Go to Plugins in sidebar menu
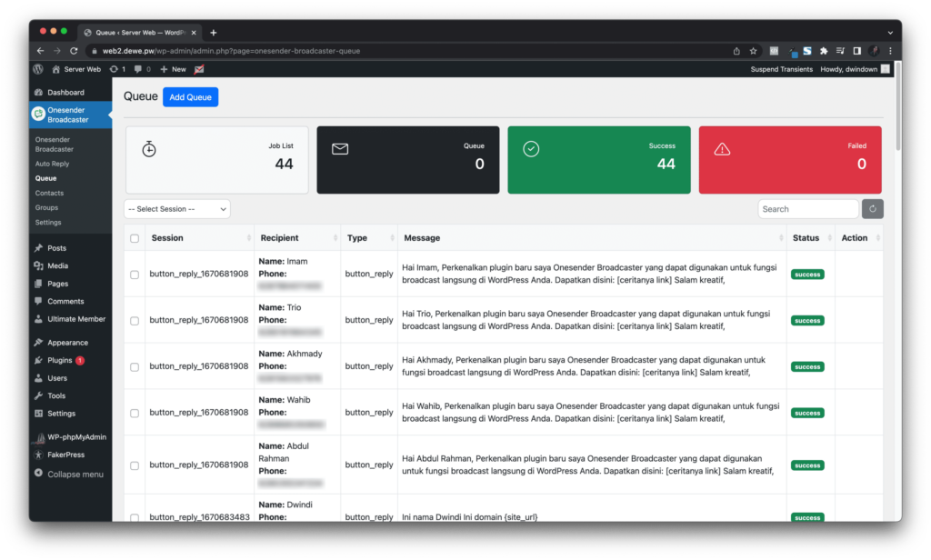Viewport: 931px width, 560px height. tap(59, 360)
